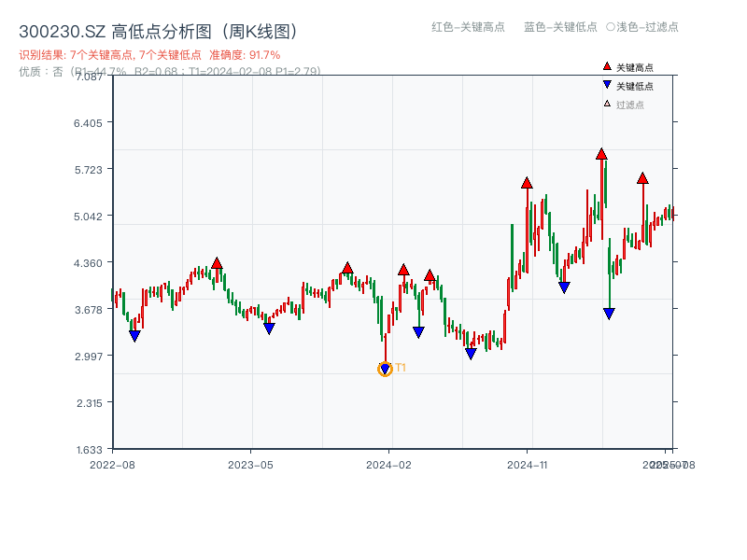Click the 3.678 y-axis label
This screenshot has width=747, height=560.
(88, 310)
